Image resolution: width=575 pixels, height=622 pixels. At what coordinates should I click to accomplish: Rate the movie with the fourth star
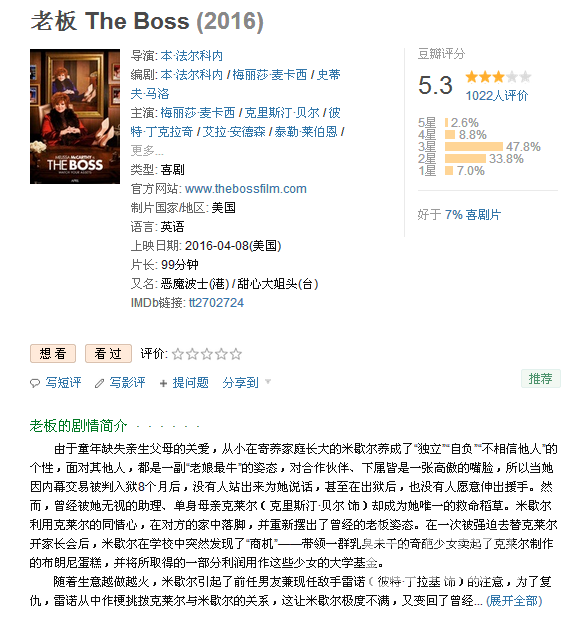(x=221, y=354)
